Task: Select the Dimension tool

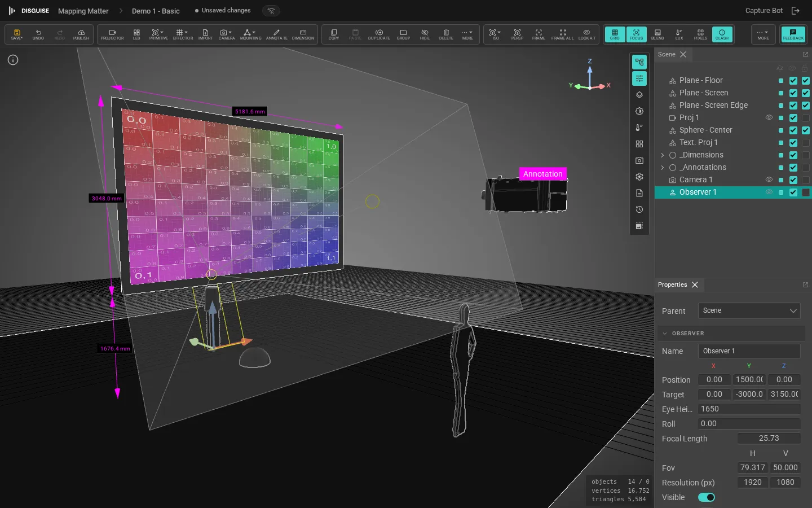Action: coord(303,34)
